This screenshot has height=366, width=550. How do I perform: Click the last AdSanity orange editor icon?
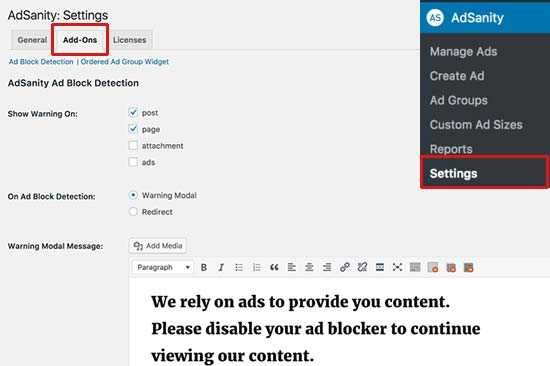[x=468, y=267]
